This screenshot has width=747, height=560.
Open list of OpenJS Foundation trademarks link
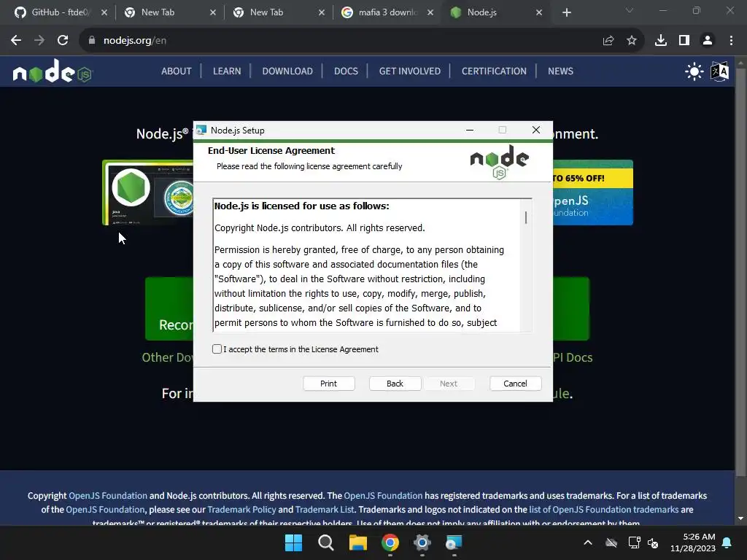pos(603,510)
